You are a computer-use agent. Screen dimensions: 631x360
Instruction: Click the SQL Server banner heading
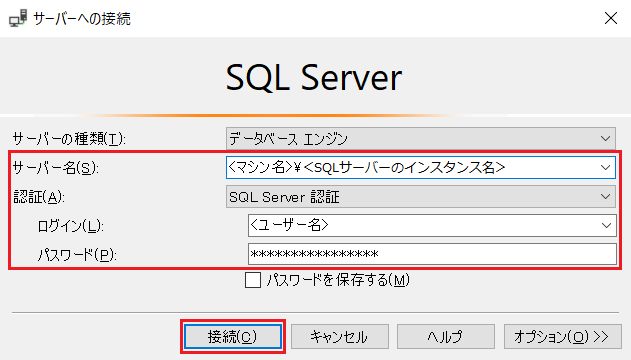(x=314, y=77)
